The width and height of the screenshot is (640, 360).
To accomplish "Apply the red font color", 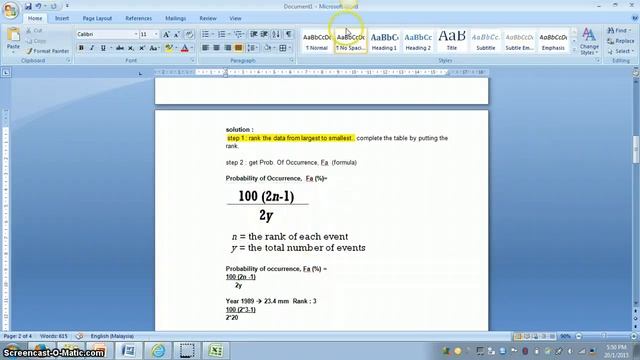I will tap(184, 48).
